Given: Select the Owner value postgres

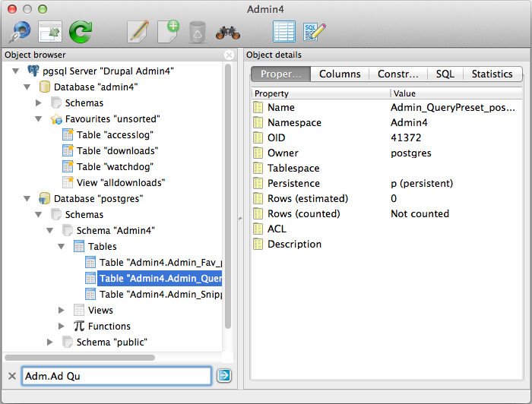Looking at the screenshot, I should tap(411, 153).
